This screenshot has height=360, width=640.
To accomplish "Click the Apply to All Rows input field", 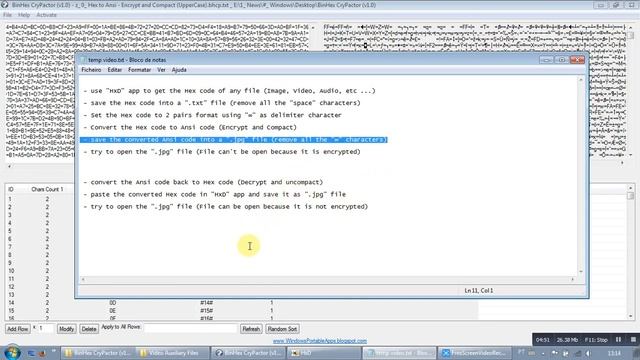I will [x=191, y=328].
